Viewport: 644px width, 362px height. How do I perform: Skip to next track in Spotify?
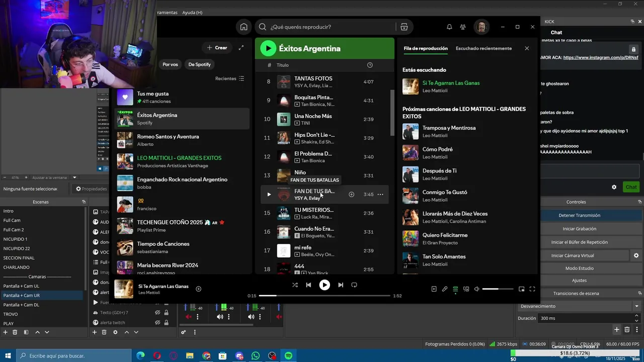[341, 285]
